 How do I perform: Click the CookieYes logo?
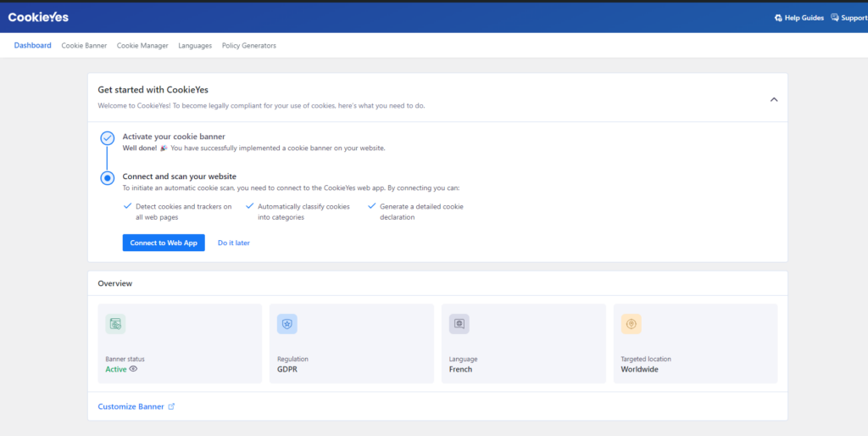[38, 17]
